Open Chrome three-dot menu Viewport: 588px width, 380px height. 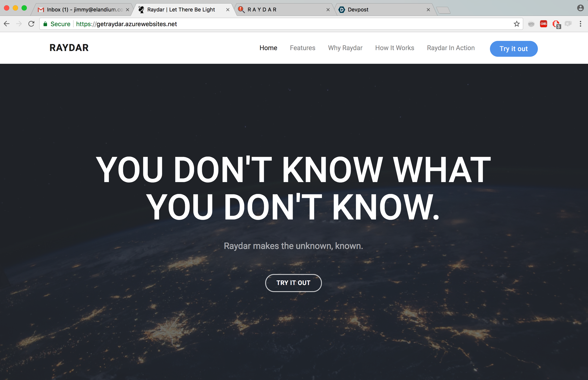click(580, 24)
